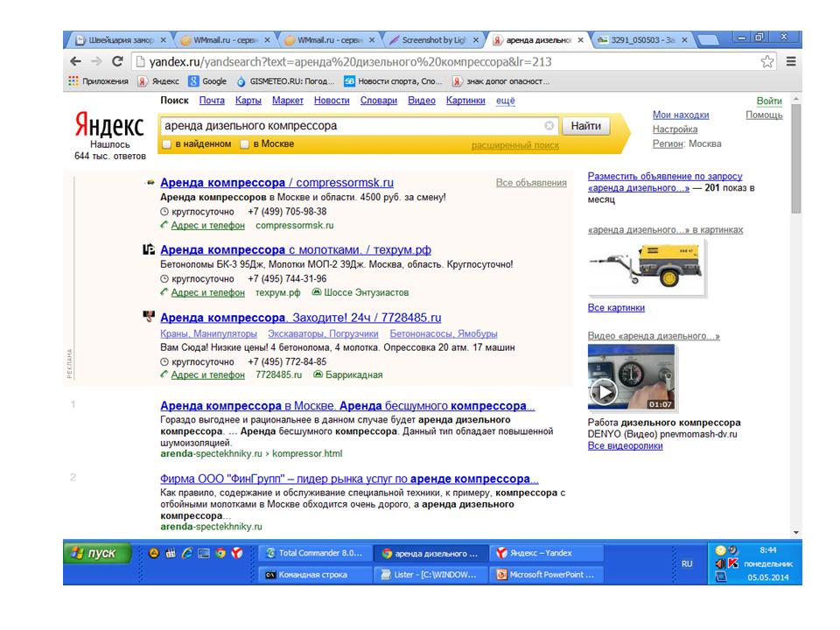Screen dimensions: 840x630
Task: Click volume tray icon
Action: click(720, 563)
